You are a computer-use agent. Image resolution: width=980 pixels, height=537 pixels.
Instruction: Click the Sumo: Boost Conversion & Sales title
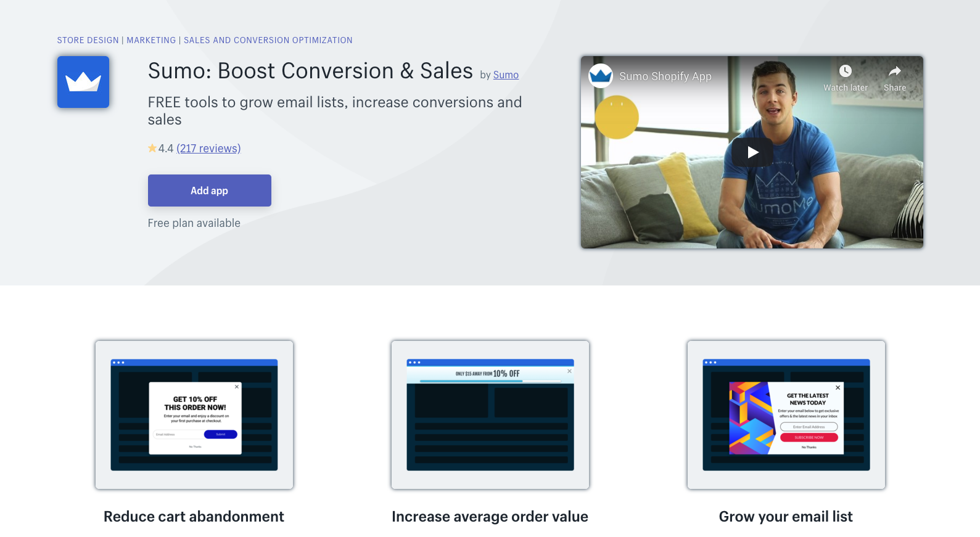pyautogui.click(x=310, y=71)
